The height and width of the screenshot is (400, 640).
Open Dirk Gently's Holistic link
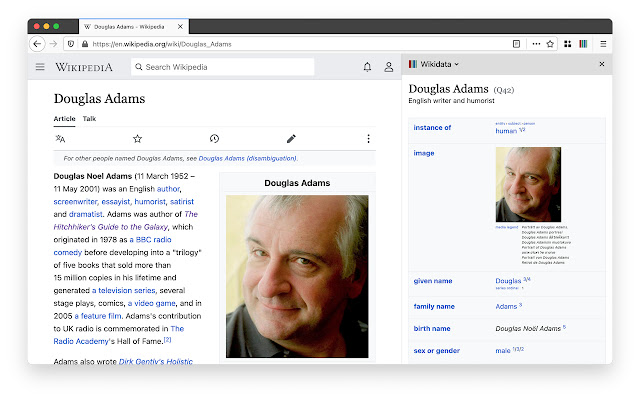pyautogui.click(x=156, y=362)
